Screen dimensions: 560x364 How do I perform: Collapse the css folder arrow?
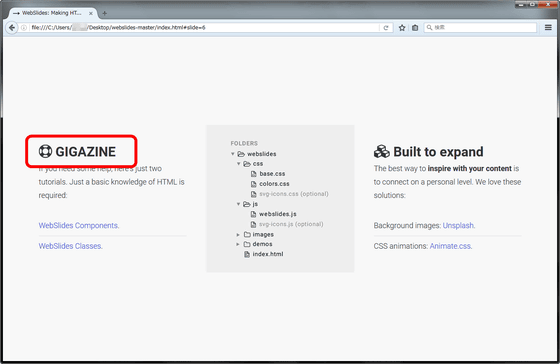238,164
